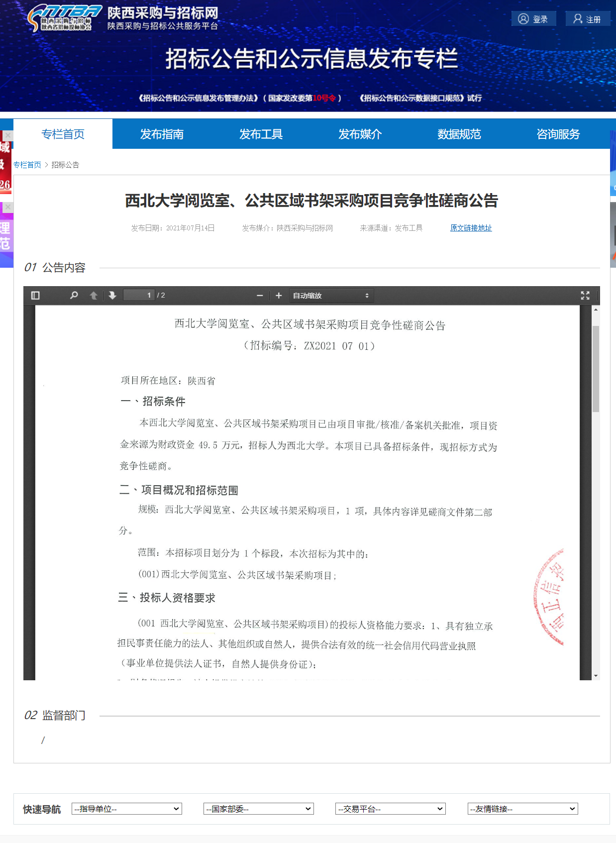Zoom out with the minus icon
Viewport: 616px width, 843px height.
[x=260, y=296]
